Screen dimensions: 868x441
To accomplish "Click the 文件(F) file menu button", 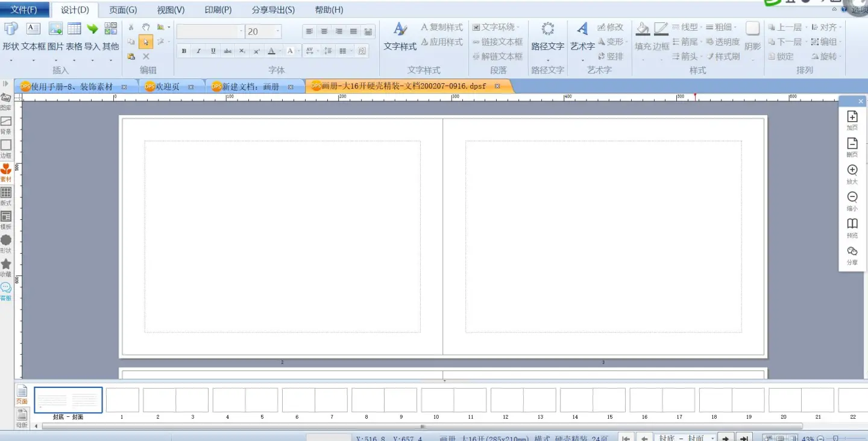I will point(24,10).
